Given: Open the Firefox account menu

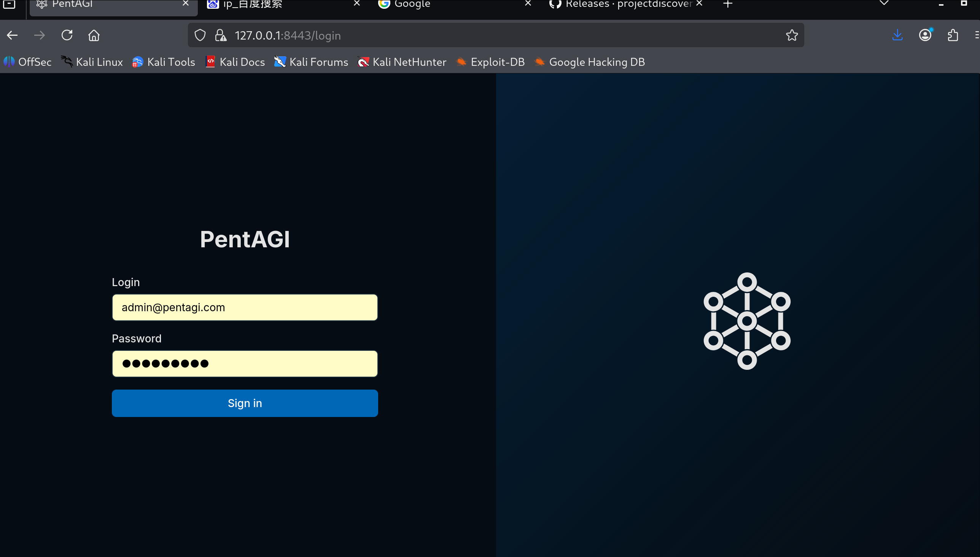Looking at the screenshot, I should pyautogui.click(x=925, y=35).
